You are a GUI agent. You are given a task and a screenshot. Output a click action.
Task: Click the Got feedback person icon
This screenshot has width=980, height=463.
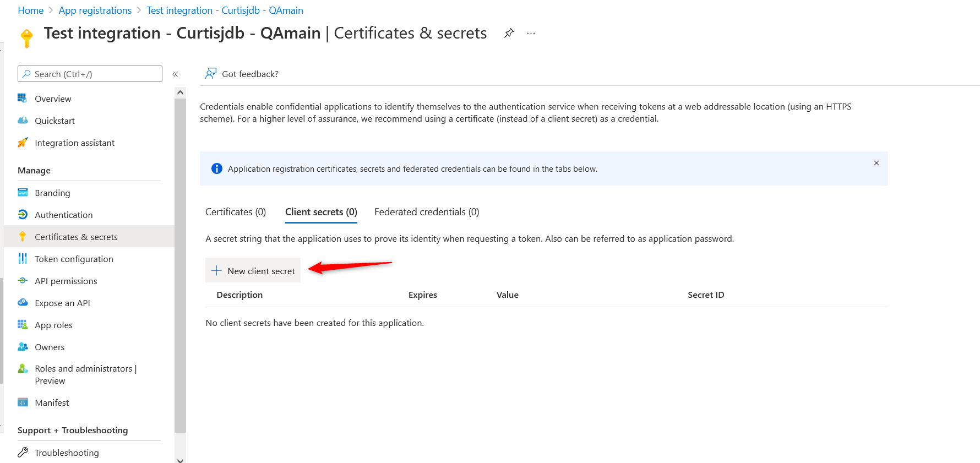211,73
